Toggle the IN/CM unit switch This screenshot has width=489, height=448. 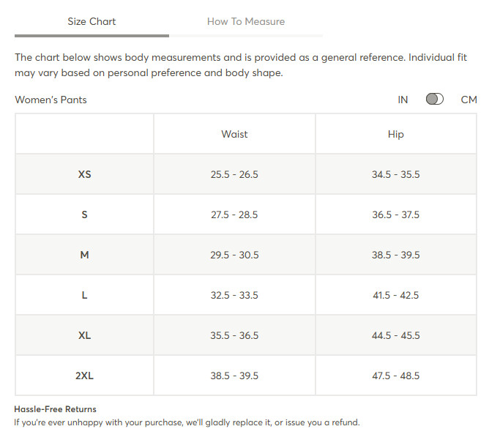pyautogui.click(x=434, y=100)
